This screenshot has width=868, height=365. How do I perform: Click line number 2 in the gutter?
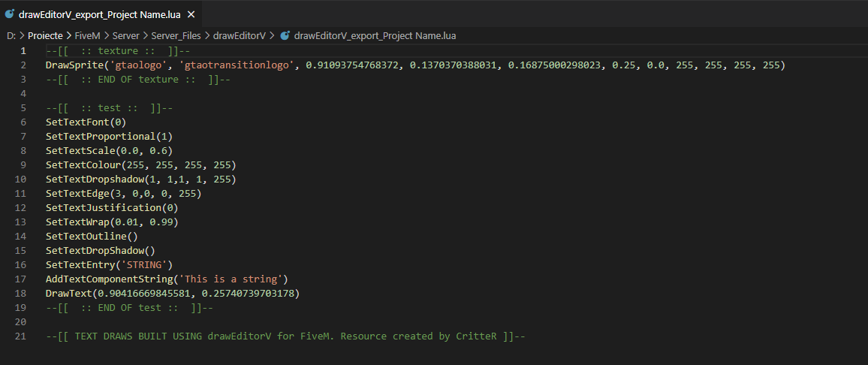[23, 65]
